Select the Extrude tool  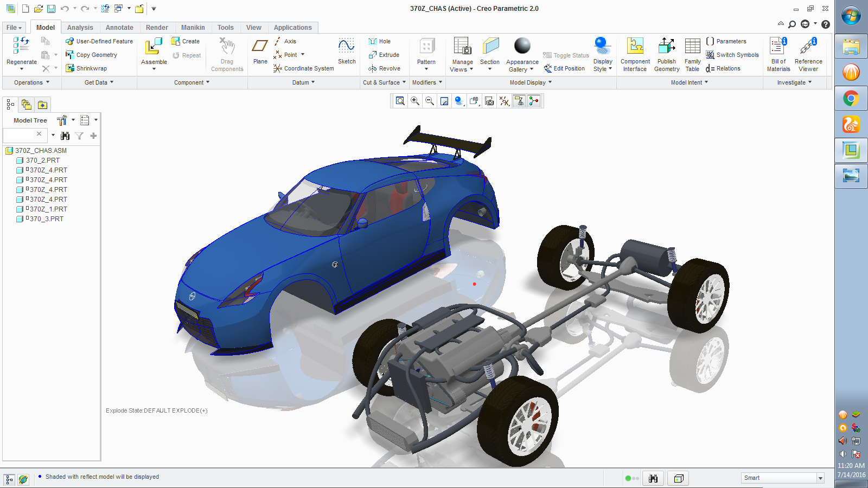tap(384, 55)
